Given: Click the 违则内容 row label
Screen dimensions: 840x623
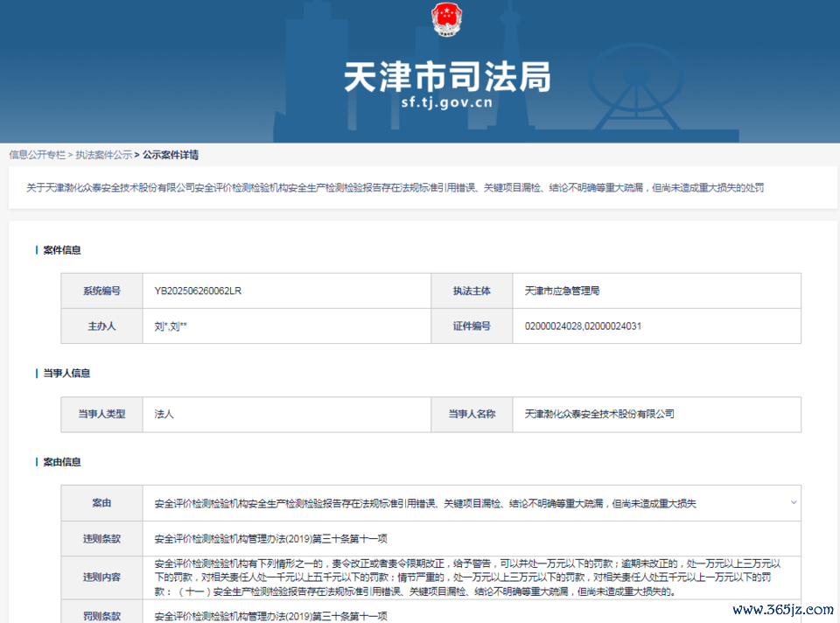Looking at the screenshot, I should click(101, 577).
